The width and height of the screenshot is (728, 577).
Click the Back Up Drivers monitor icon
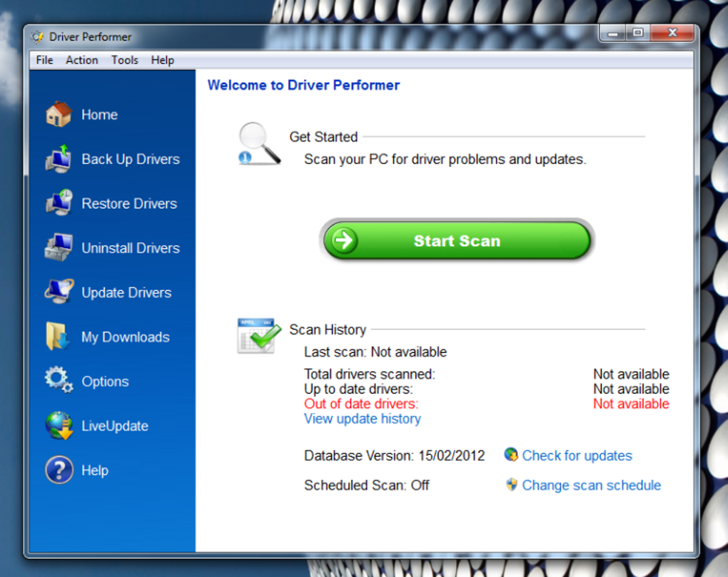point(59,158)
